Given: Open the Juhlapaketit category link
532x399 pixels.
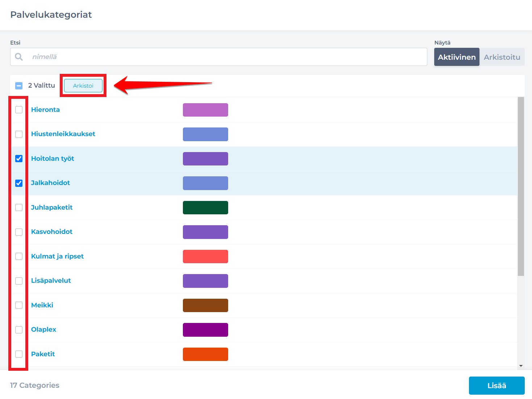Looking at the screenshot, I should tap(52, 207).
